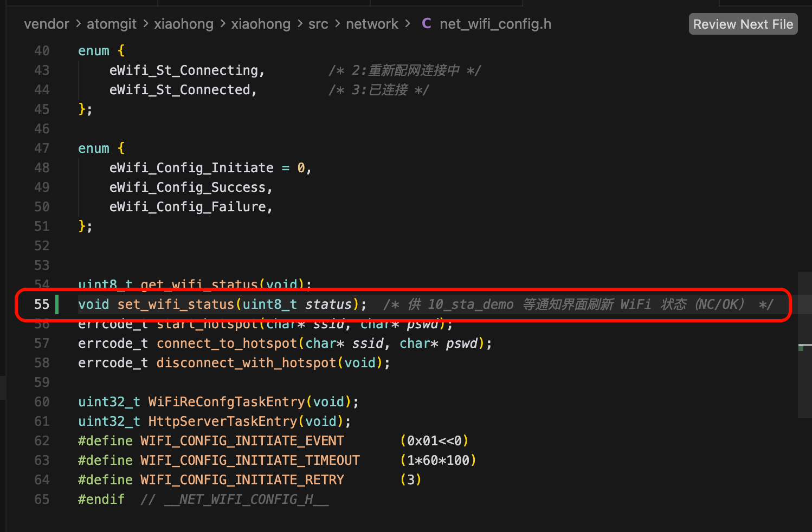Click line number 55 in gutter

tap(42, 304)
